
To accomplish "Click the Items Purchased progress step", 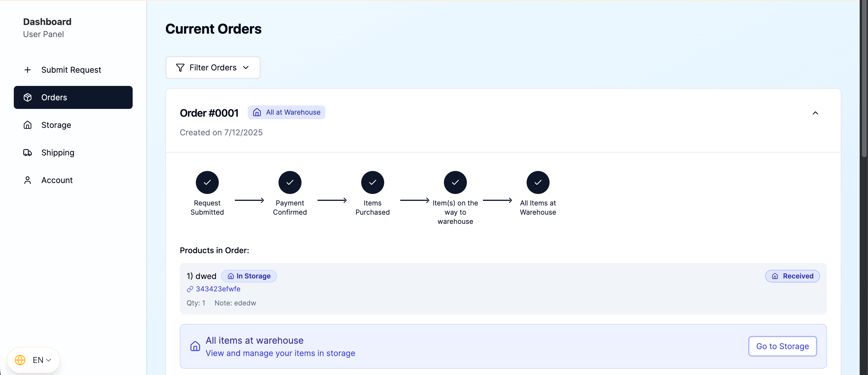I will [x=372, y=182].
